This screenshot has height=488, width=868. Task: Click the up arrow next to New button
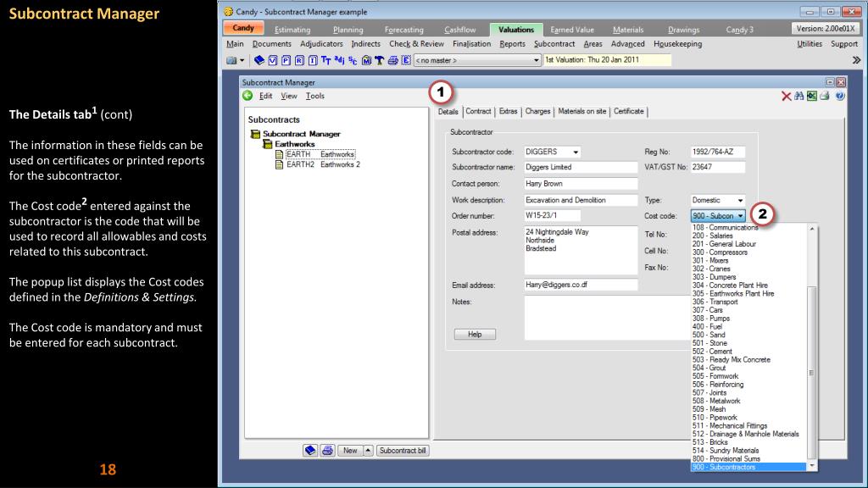(x=368, y=451)
